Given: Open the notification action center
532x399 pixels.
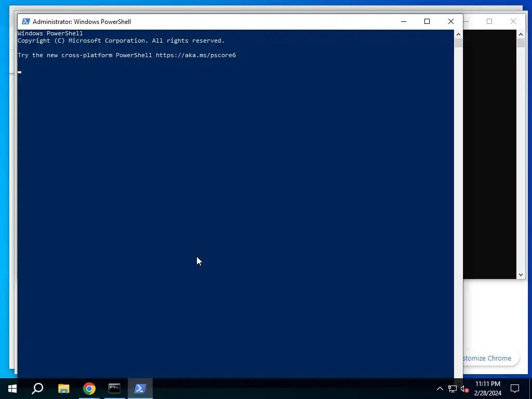Looking at the screenshot, I should (515, 389).
